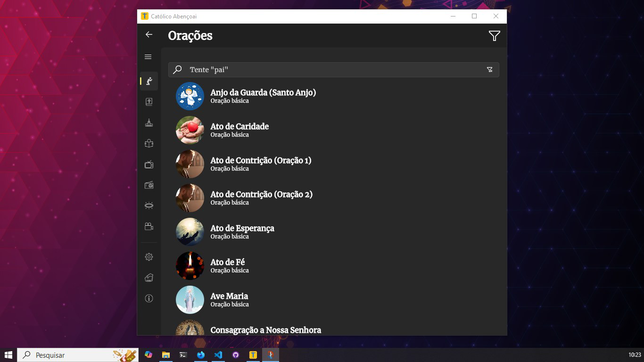Open the video camera sidebar icon
644x362 pixels.
(149, 226)
